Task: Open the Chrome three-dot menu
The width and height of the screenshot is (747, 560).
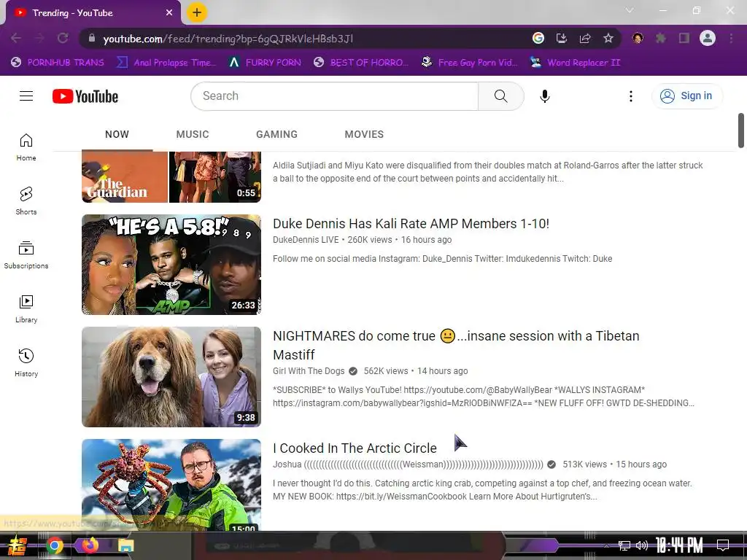Action: coord(731,38)
